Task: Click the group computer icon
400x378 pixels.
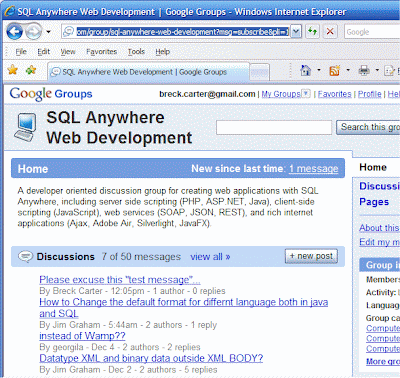Action: [25, 127]
